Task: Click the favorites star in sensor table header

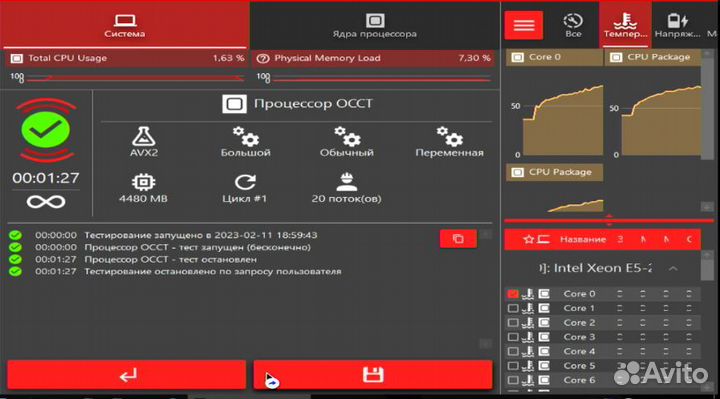Action: pyautogui.click(x=529, y=239)
